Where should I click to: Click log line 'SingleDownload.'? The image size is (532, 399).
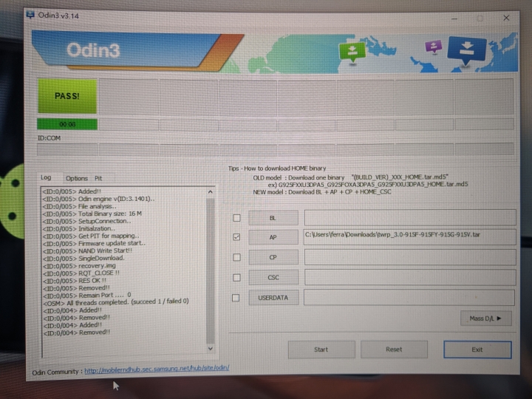(83, 258)
